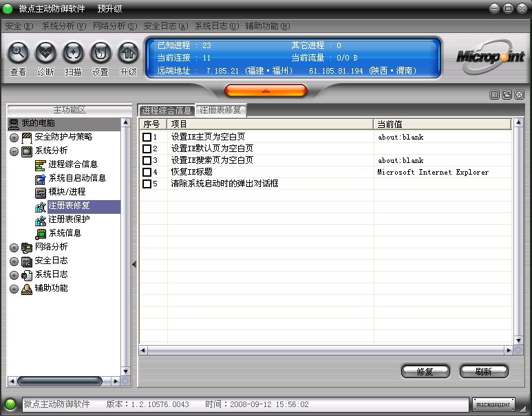This screenshot has width=532, height=416.
Task: Click the 系统自启动信息 icon
Action: (41, 179)
